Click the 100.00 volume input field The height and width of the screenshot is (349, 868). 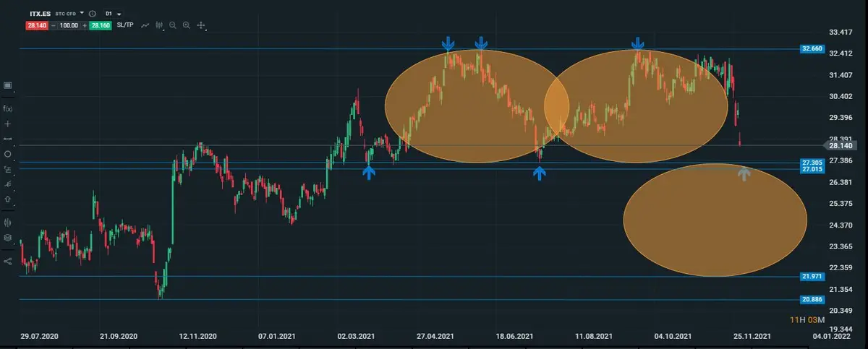pyautogui.click(x=69, y=25)
